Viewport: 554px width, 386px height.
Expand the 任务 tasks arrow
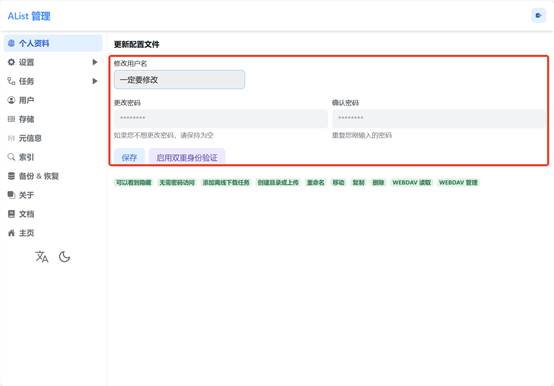(x=94, y=81)
